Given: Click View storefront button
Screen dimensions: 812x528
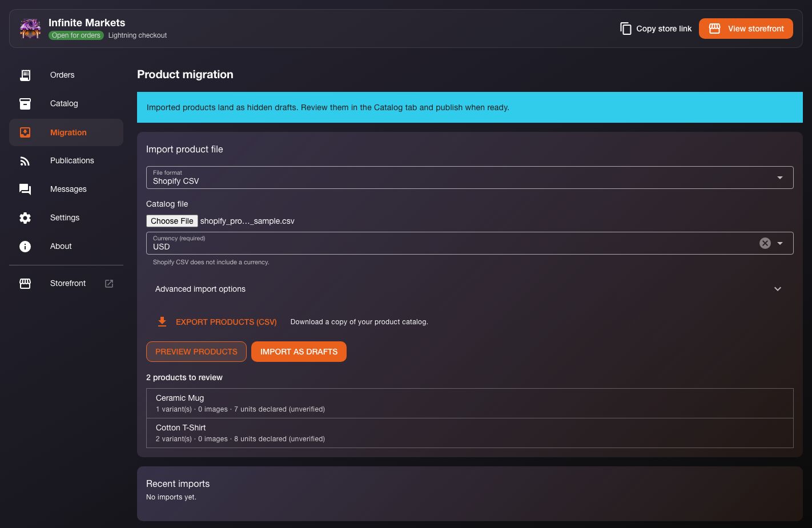Looking at the screenshot, I should coord(746,29).
